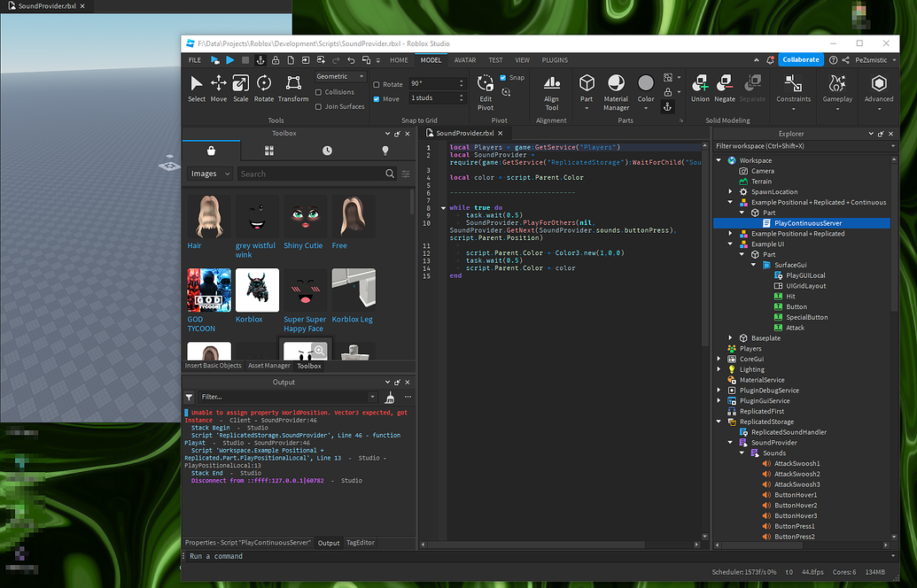This screenshot has width=917, height=588.
Task: Open the Geometric mode dropdown
Action: [340, 76]
